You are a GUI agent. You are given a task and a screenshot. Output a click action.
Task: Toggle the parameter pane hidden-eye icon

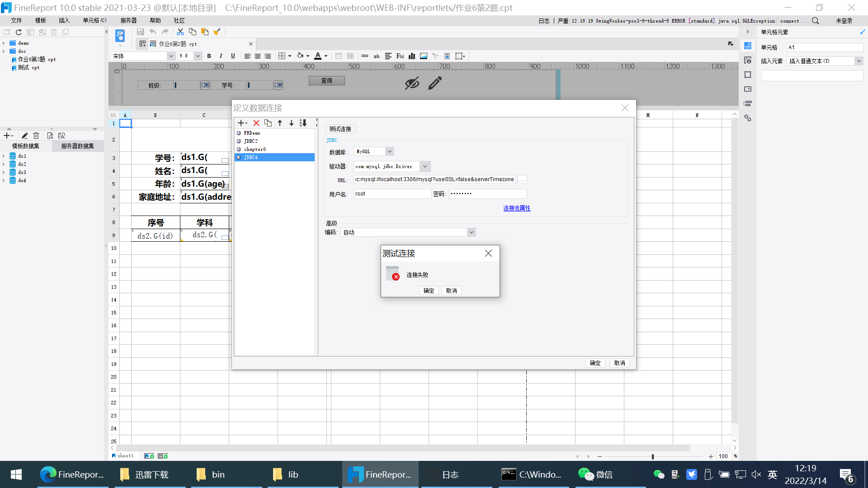coord(412,84)
